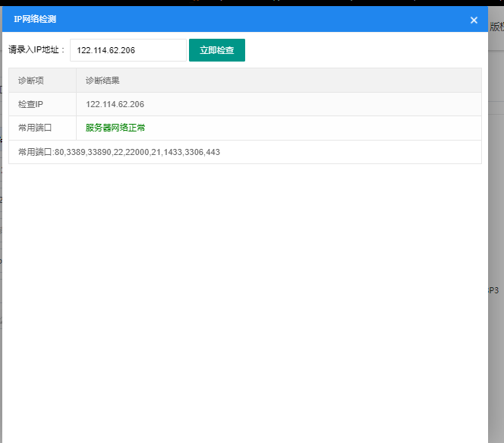Select the 常用端口 row label
Image resolution: width=504 pixels, height=443 pixels.
35,128
